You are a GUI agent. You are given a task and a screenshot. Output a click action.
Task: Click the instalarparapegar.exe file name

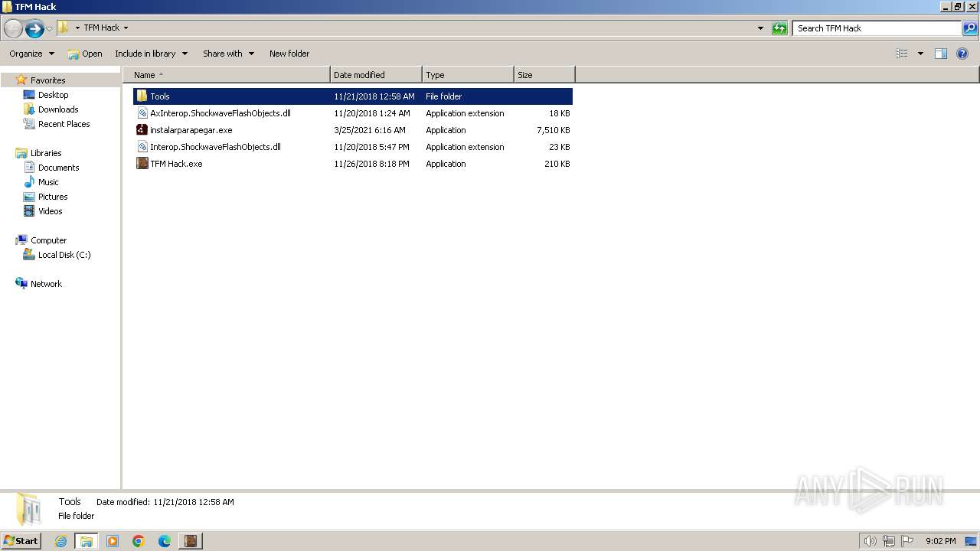(x=191, y=130)
